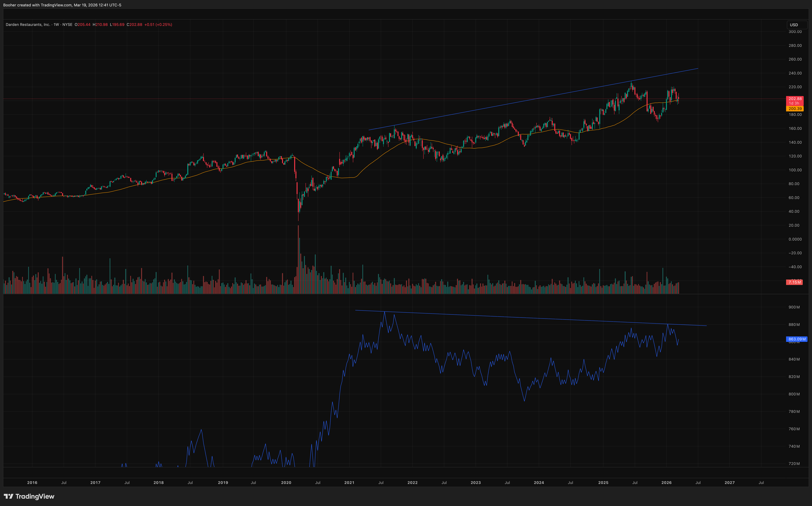Click the Darden Restaurants, Inc. symbol title
Image resolution: width=812 pixels, height=506 pixels.
pyautogui.click(x=28, y=25)
